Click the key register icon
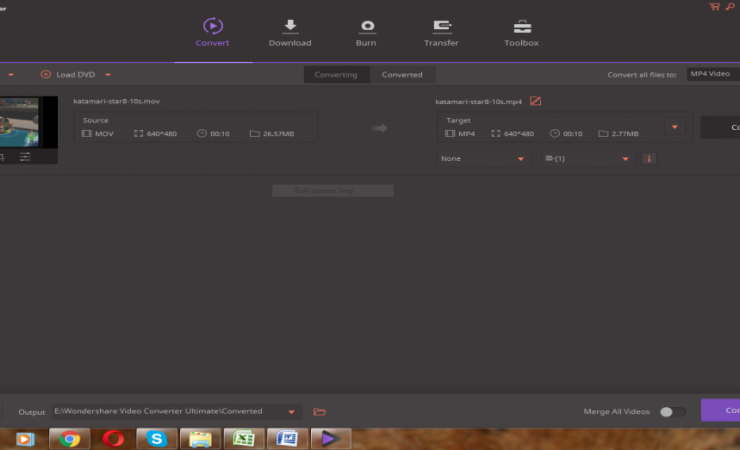Image resolution: width=740 pixels, height=450 pixels. click(730, 6)
